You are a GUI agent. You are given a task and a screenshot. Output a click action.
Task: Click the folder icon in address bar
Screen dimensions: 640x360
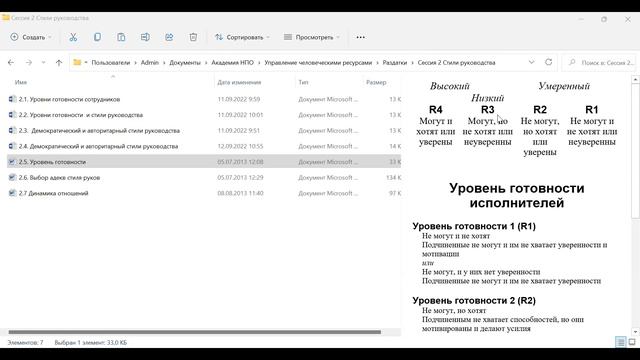point(77,62)
